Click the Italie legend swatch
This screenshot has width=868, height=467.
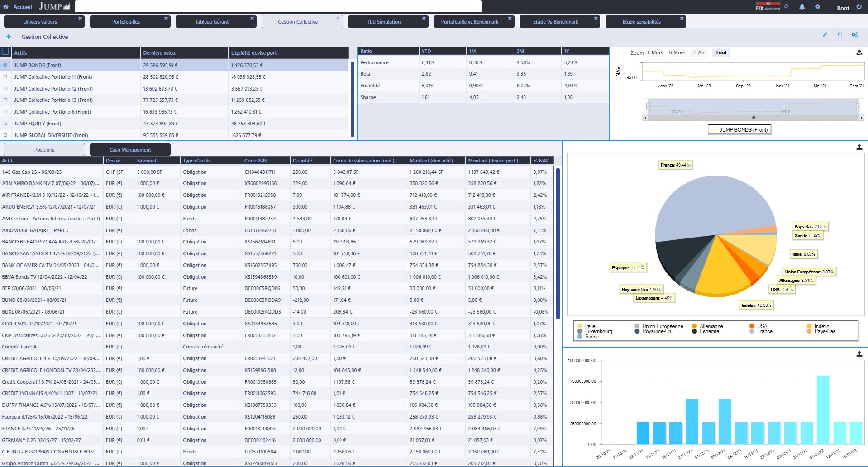[580, 326]
